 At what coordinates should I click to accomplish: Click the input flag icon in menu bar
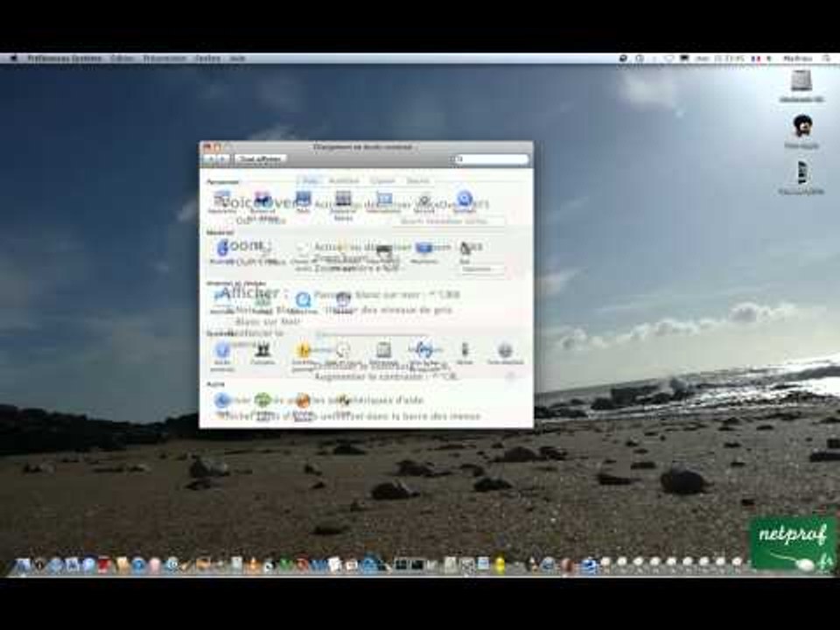click(x=756, y=58)
